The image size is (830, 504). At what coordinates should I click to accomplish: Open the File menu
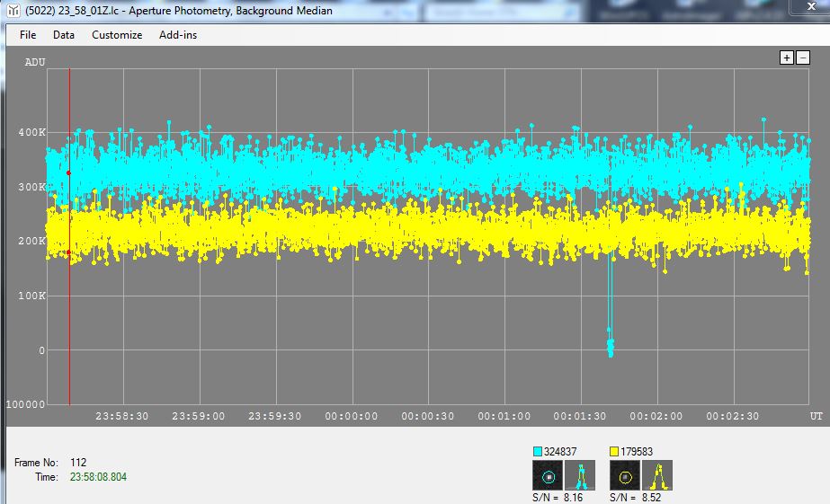[x=28, y=35]
